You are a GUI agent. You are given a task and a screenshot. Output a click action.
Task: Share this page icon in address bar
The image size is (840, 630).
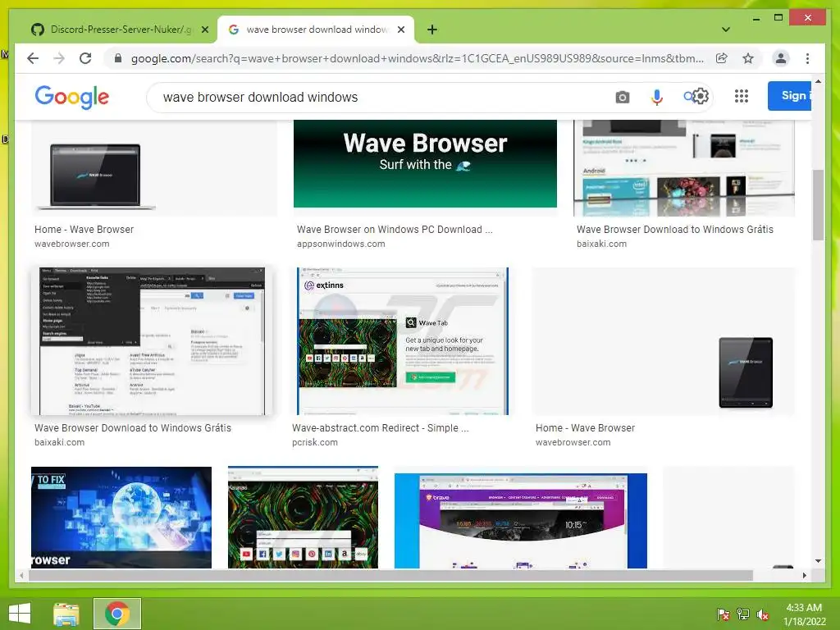tap(722, 58)
